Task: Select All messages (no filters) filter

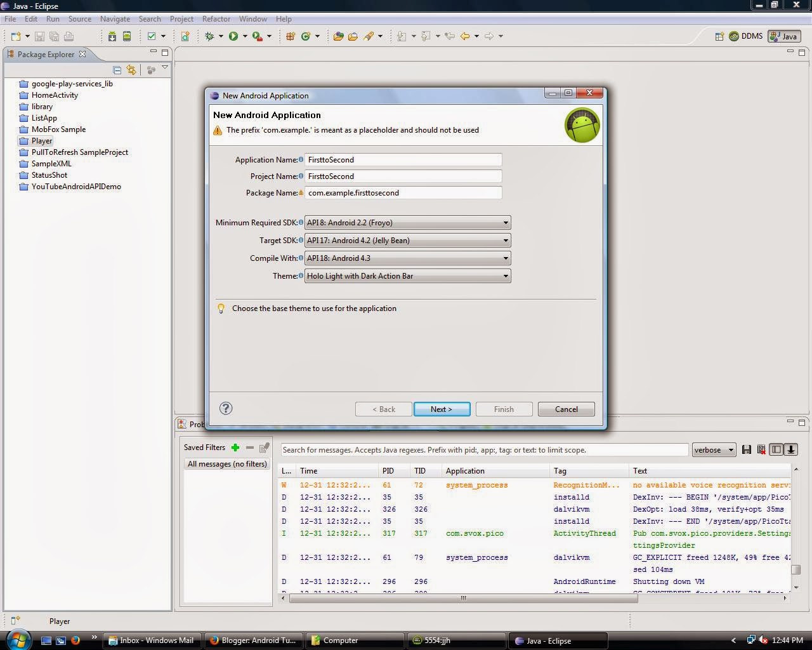Action: tap(227, 464)
